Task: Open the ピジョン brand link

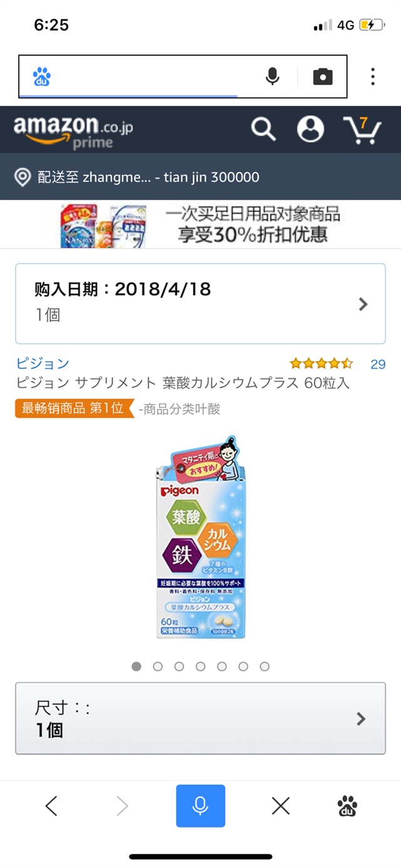Action: (x=43, y=363)
